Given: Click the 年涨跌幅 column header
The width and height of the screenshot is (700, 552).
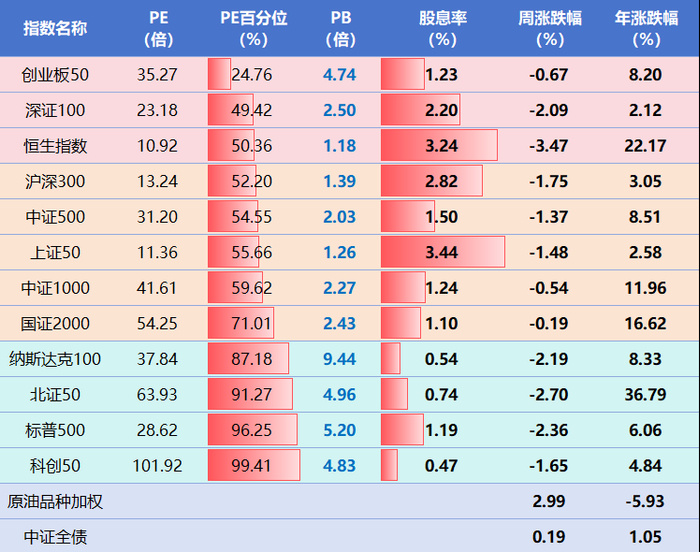Looking at the screenshot, I should (x=646, y=28).
